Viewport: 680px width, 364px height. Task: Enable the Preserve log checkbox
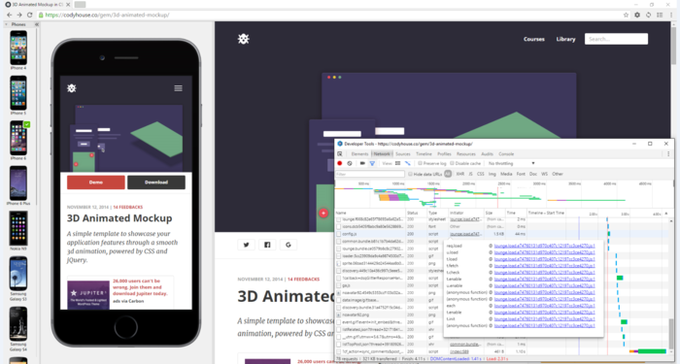pyautogui.click(x=420, y=164)
